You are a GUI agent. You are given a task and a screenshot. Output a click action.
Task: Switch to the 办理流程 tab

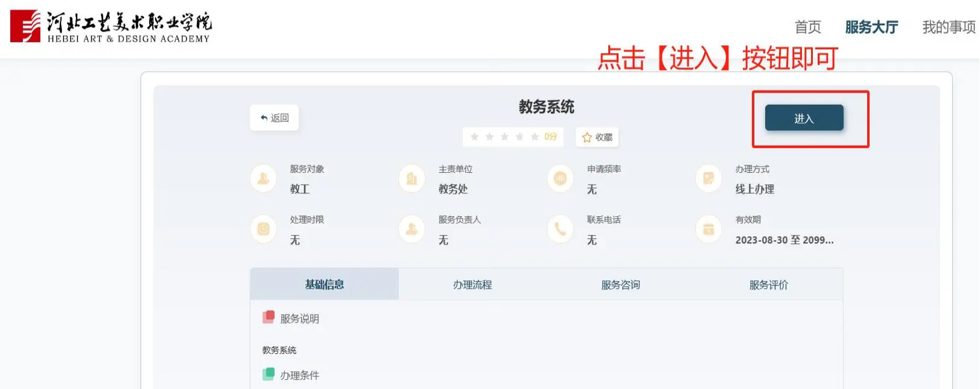[x=472, y=285]
